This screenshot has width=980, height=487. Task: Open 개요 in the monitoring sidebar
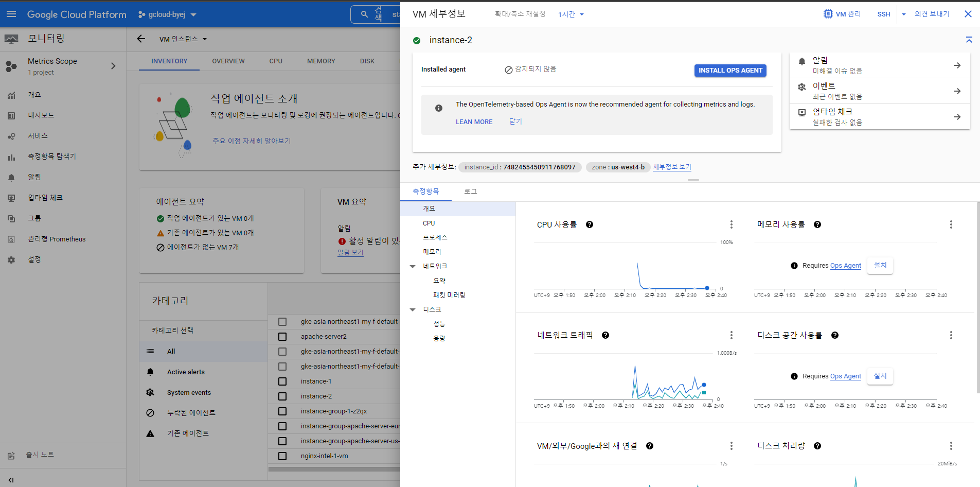point(34,95)
